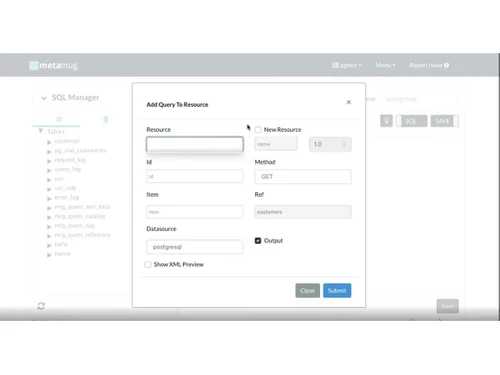Select the movie table
This screenshot has height=375, width=500.
click(x=63, y=254)
